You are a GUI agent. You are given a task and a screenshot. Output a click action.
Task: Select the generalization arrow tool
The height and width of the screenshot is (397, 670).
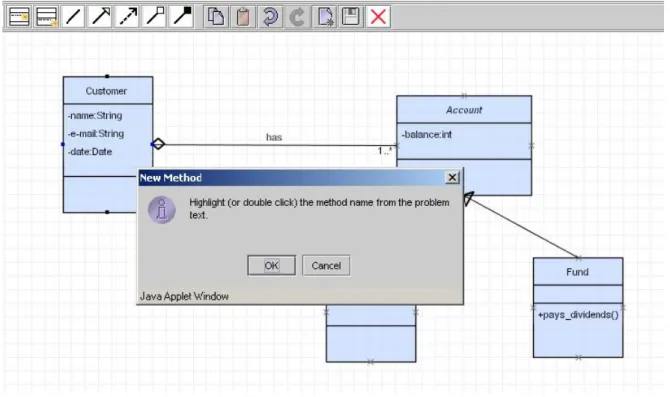[100, 17]
